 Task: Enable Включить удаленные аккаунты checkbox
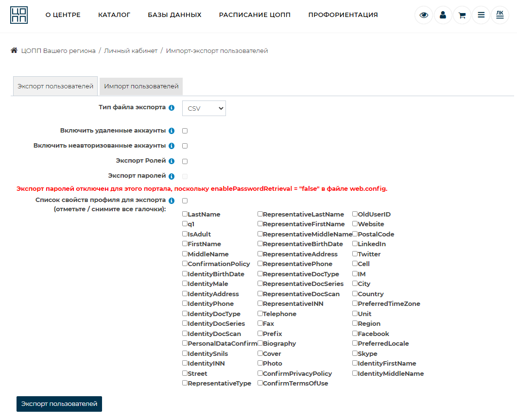pyautogui.click(x=185, y=131)
